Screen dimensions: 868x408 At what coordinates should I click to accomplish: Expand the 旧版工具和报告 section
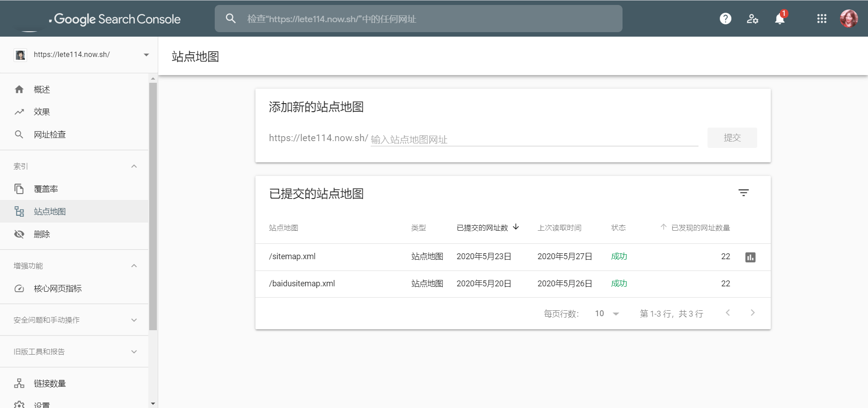pyautogui.click(x=134, y=352)
